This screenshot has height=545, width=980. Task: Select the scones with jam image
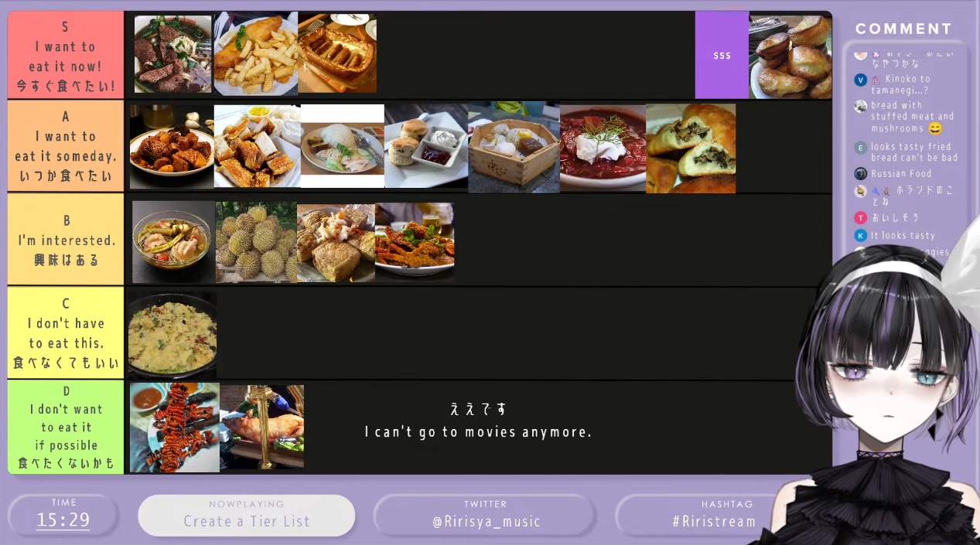(426, 146)
